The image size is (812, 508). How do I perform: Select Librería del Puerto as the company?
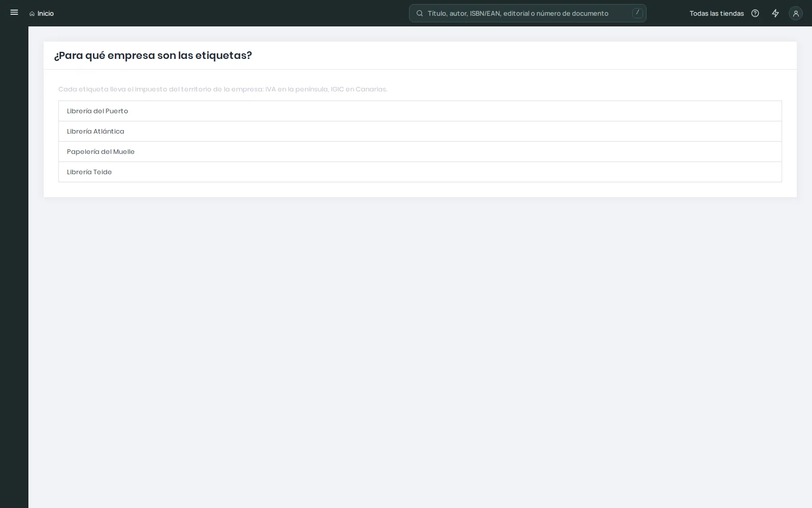point(420,111)
